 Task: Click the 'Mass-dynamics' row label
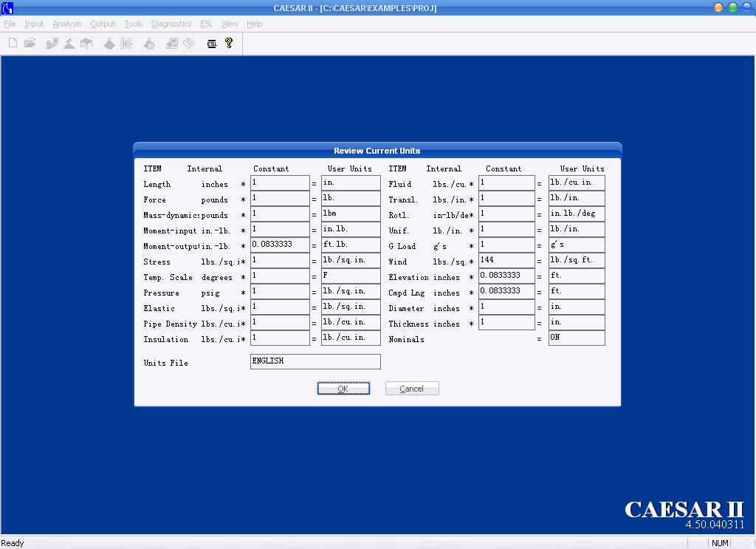tap(171, 215)
